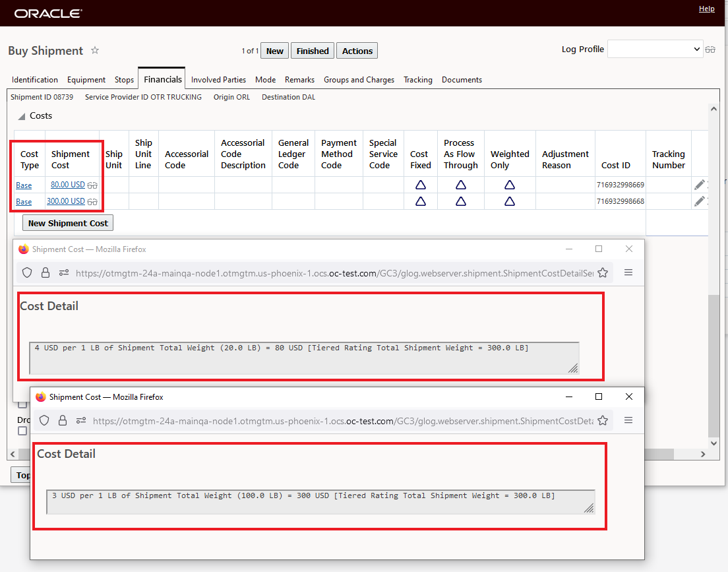728x572 pixels.
Task: Open Base link in 300.00 USD row
Action: [24, 202]
